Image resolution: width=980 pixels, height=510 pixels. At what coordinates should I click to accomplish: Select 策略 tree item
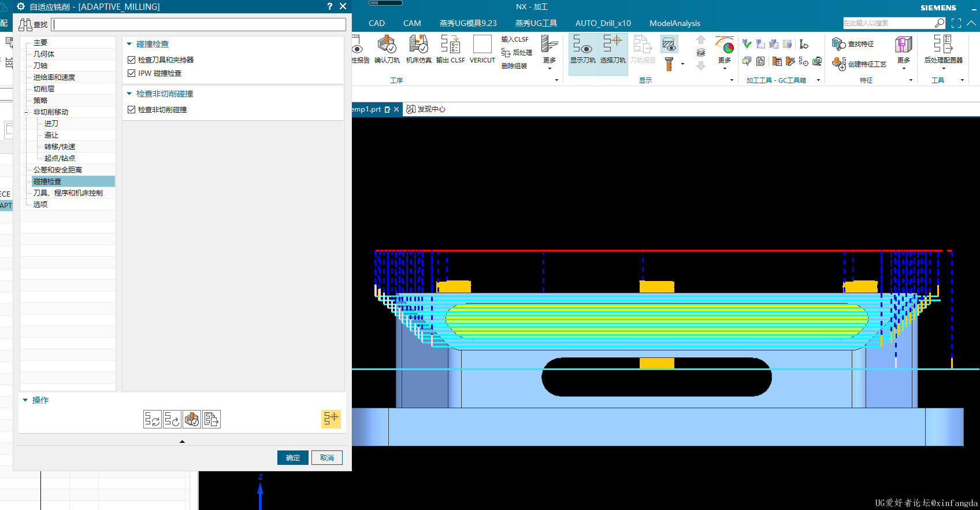(x=40, y=101)
